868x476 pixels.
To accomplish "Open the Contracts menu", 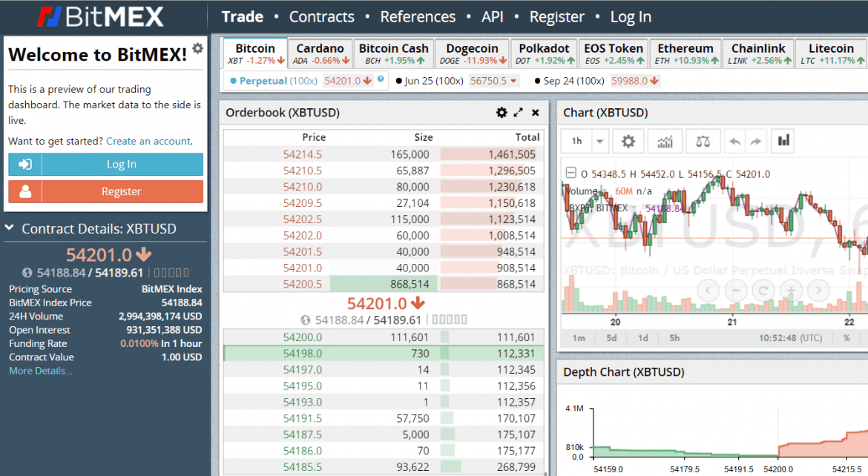I will (x=321, y=16).
